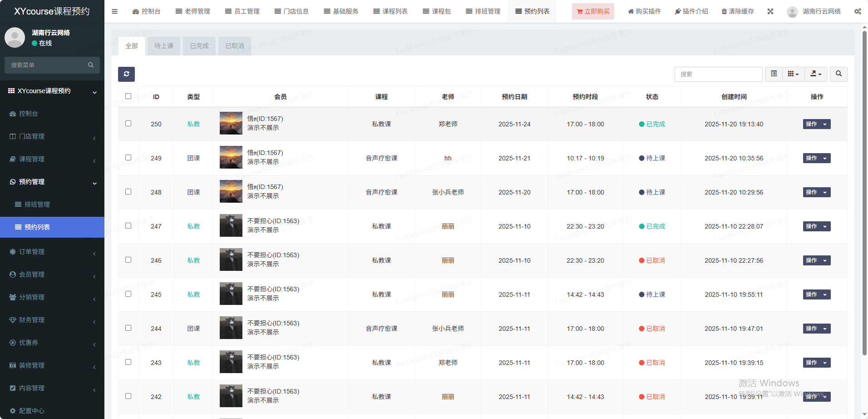Image resolution: width=868 pixels, height=419 pixels.
Task: Tick the checkbox for booking ID 250
Action: [128, 124]
